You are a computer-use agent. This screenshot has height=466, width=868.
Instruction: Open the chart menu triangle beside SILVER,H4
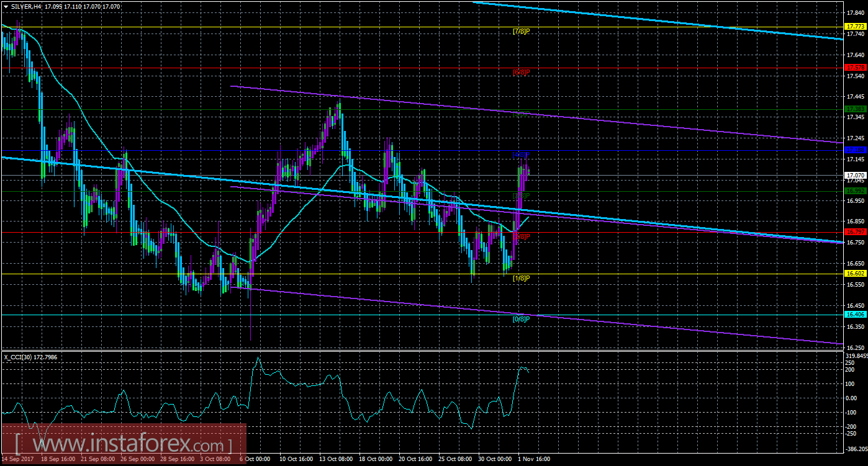pos(6,6)
